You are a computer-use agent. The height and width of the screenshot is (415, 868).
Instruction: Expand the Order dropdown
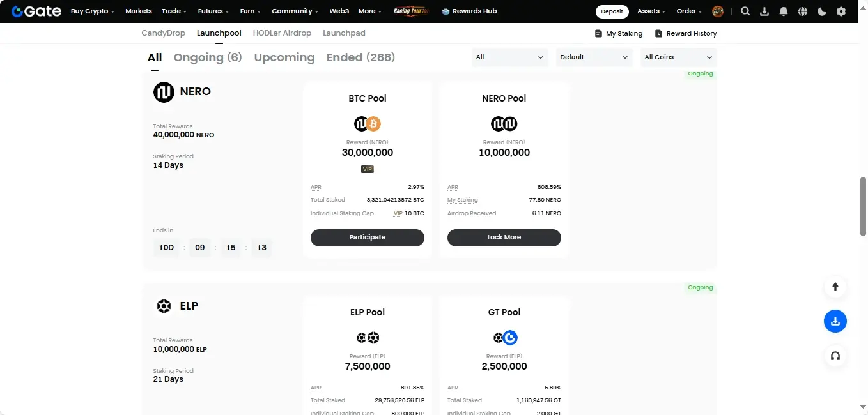click(689, 11)
